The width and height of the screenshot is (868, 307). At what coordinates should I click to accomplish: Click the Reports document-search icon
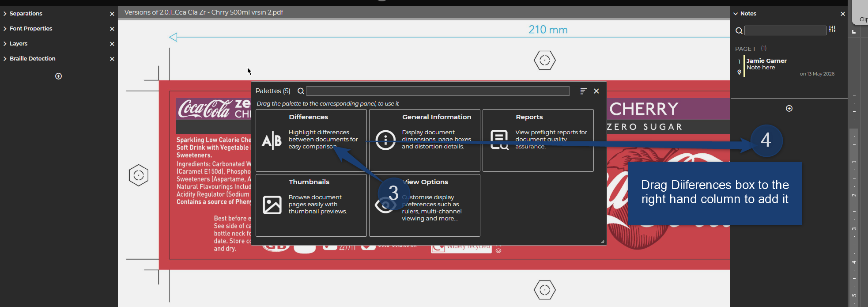[499, 140]
